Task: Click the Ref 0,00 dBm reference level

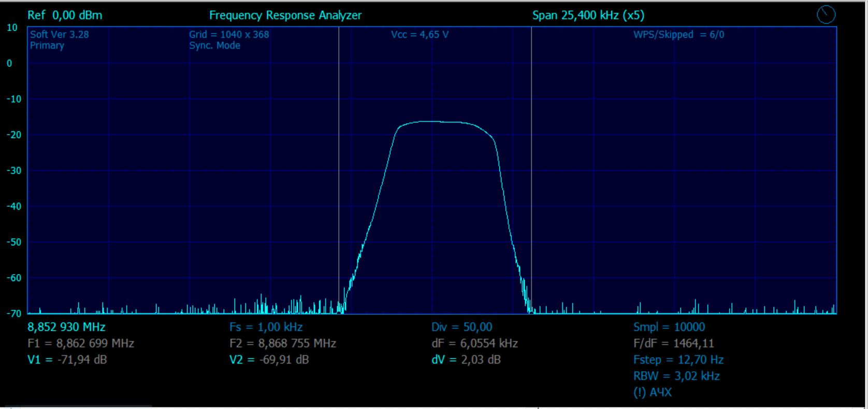Action: coord(65,16)
